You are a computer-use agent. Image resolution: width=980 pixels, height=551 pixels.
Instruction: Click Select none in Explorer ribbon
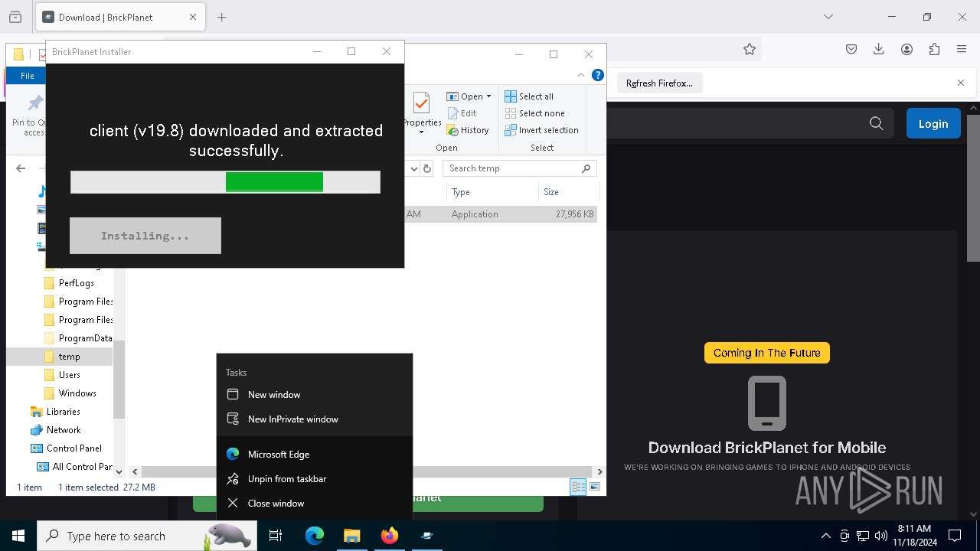pyautogui.click(x=534, y=113)
